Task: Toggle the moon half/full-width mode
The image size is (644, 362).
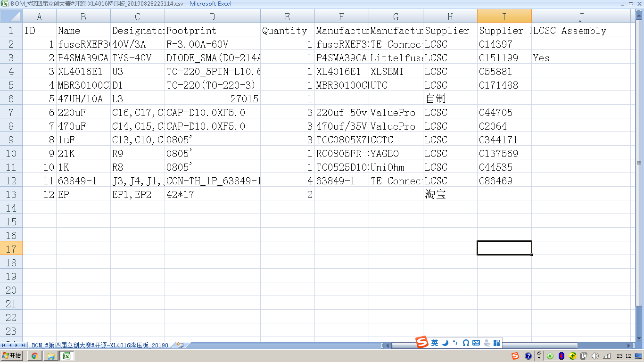Action: point(445,343)
